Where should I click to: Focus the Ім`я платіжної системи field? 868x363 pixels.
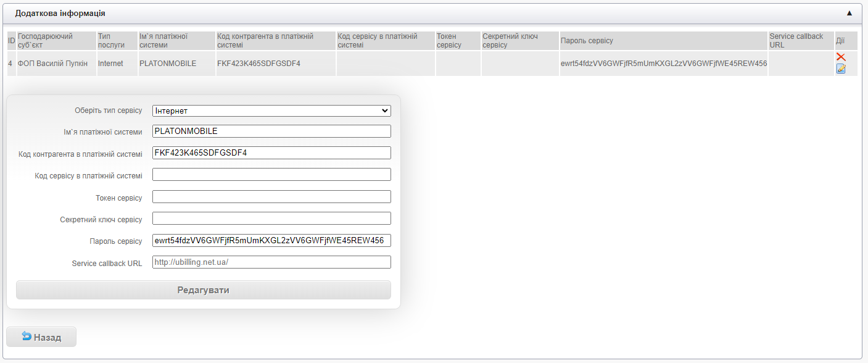(271, 131)
